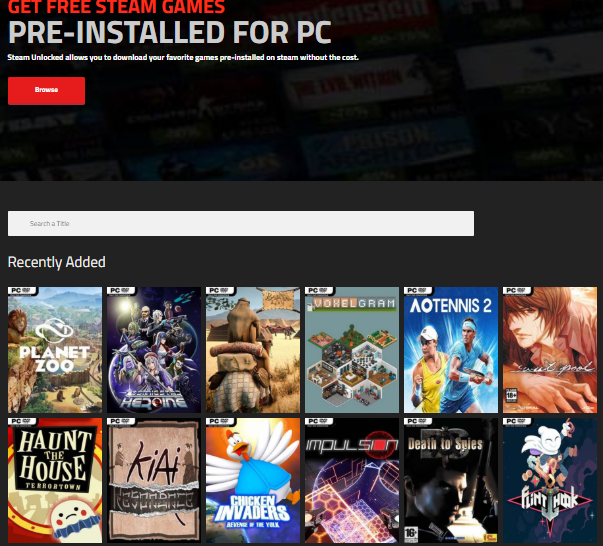Open the Haunt the House Terrortown cover
The width and height of the screenshot is (603, 546).
(55, 481)
